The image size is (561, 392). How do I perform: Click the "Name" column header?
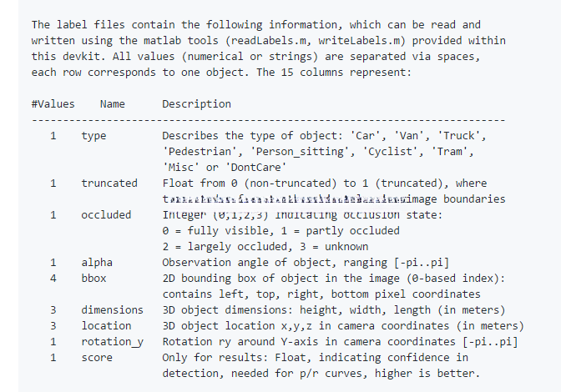coord(112,104)
